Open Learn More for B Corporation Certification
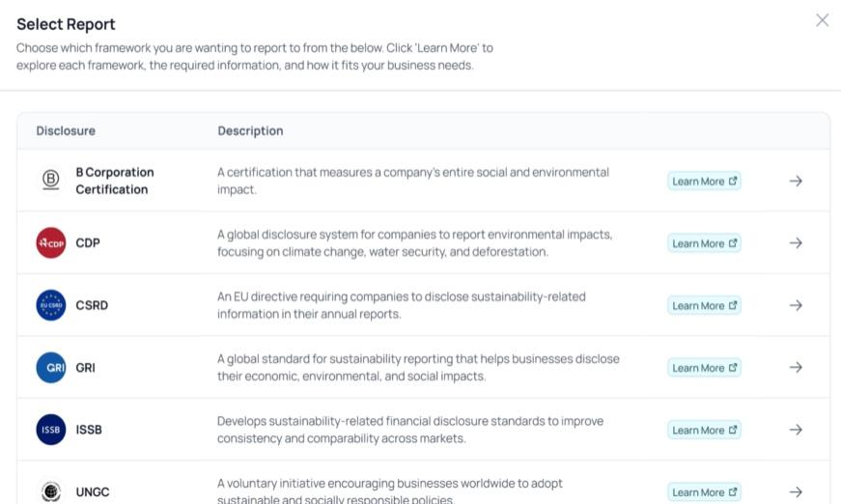 coord(704,182)
